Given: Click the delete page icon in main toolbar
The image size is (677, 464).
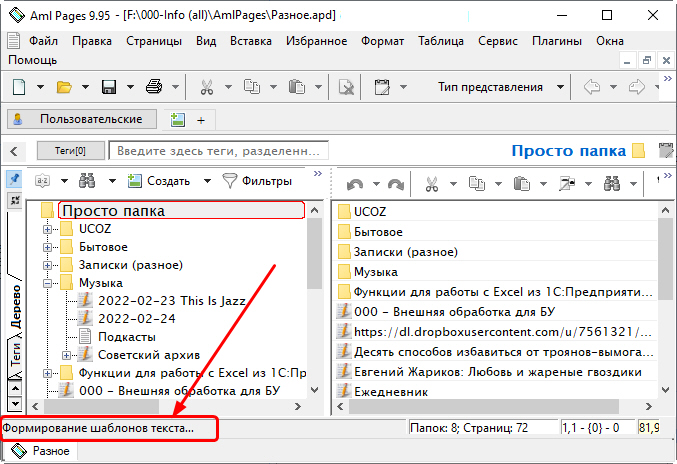Looking at the screenshot, I should pos(346,87).
